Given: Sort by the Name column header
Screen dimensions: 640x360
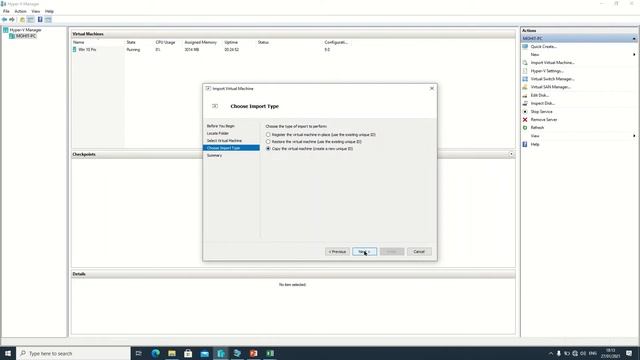Looking at the screenshot, I should pyautogui.click(x=78, y=42).
